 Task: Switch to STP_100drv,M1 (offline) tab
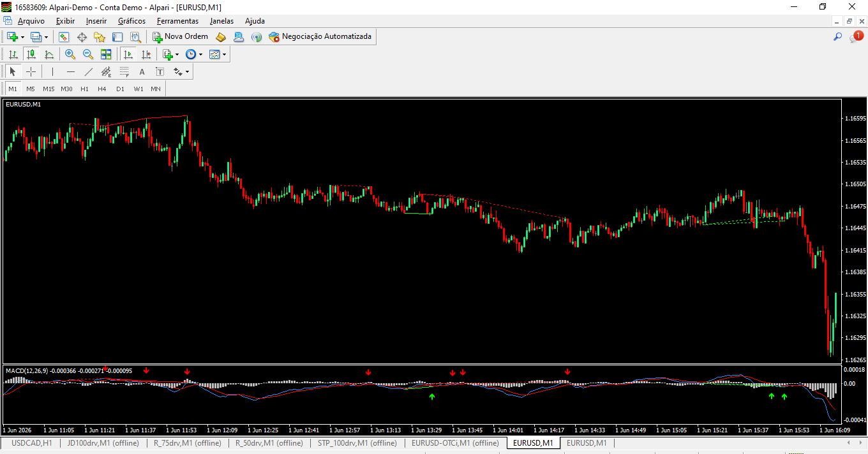click(x=357, y=443)
